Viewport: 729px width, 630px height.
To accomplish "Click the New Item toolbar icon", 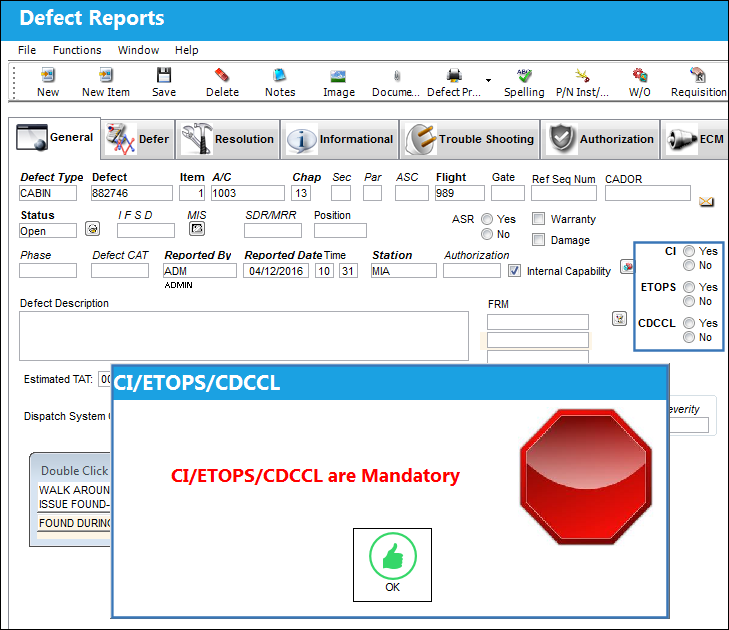I will pos(106,75).
